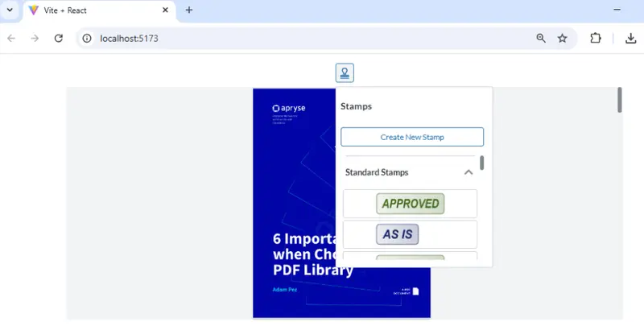644x326 pixels.
Task: Click the stamps panel scrollbar thumb
Action: point(481,163)
